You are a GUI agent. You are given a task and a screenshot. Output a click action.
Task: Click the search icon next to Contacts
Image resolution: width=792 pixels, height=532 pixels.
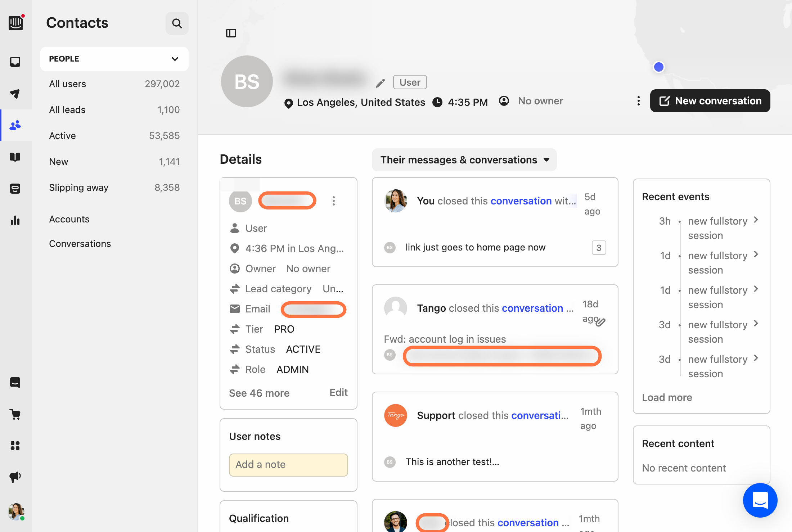(x=177, y=23)
